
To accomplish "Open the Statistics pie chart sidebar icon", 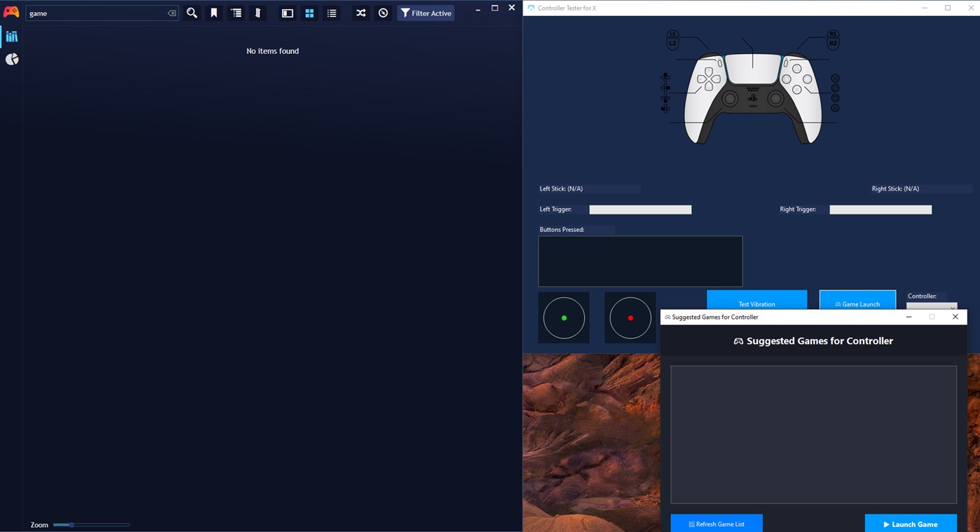I will click(x=11, y=59).
